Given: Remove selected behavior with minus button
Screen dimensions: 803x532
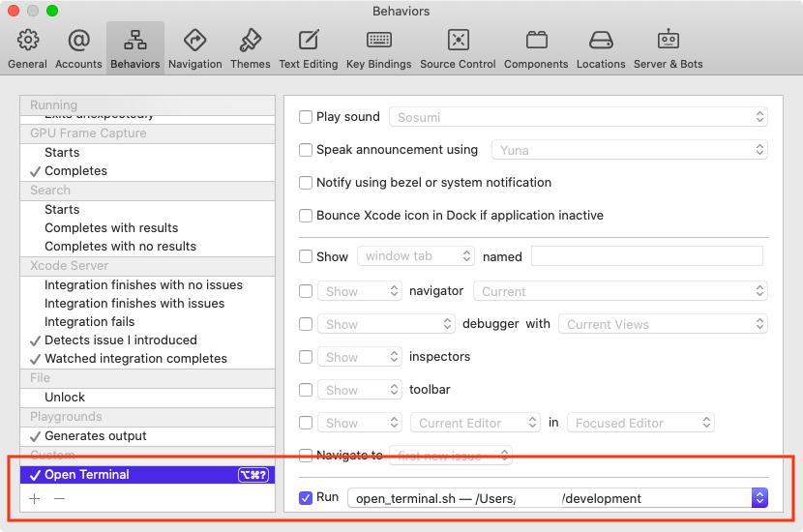Looking at the screenshot, I should coord(59,498).
